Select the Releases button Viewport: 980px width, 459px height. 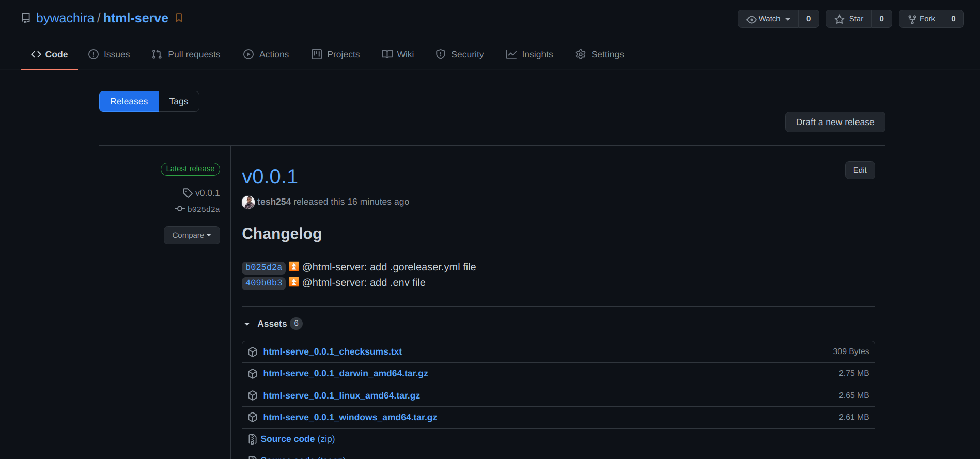coord(129,101)
